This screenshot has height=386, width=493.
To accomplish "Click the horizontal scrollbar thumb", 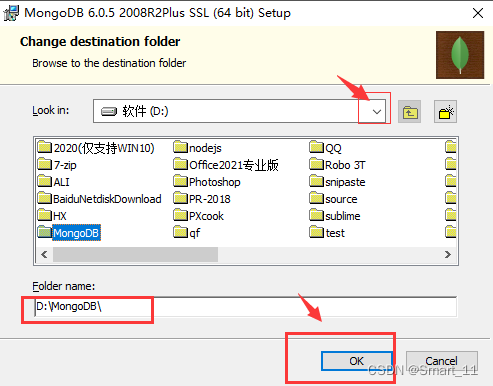I will pyautogui.click(x=135, y=255).
